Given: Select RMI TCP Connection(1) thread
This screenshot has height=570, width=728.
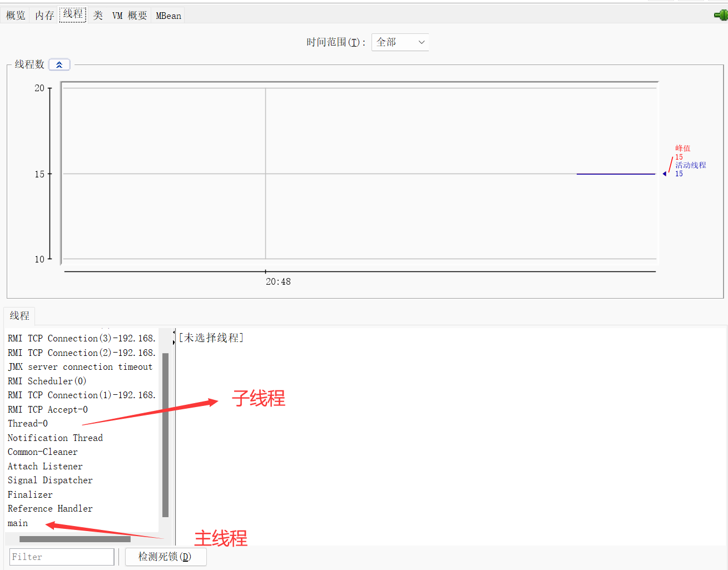Looking at the screenshot, I should (x=82, y=395).
